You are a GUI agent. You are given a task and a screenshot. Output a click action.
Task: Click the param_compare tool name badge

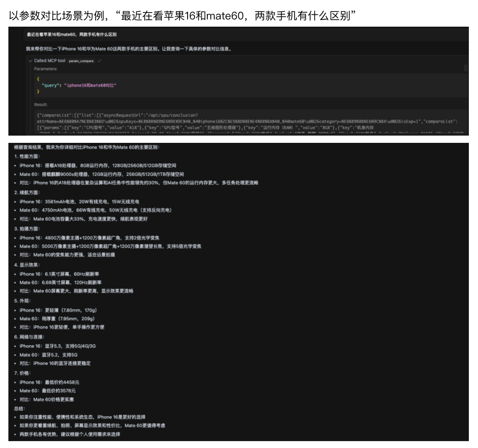tap(81, 61)
